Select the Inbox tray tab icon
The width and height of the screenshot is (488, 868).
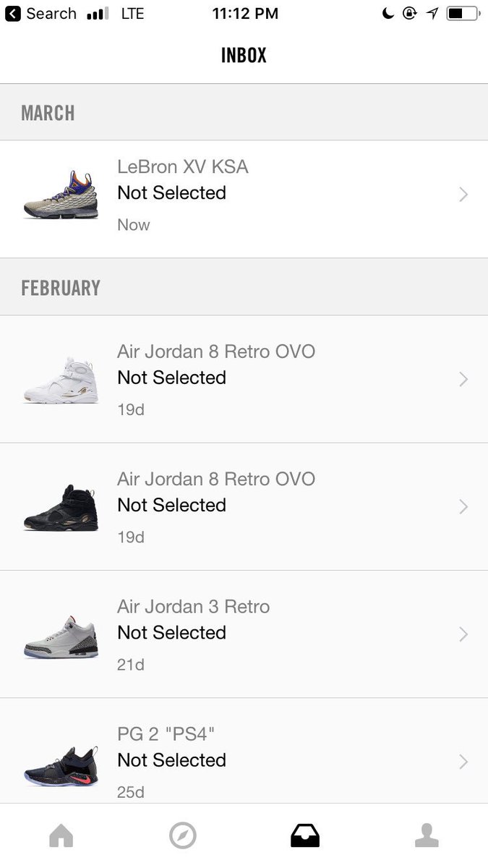pyautogui.click(x=304, y=836)
